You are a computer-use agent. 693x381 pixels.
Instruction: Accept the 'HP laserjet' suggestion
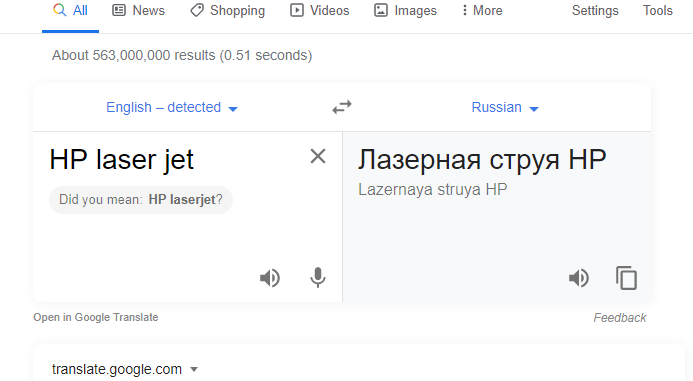coord(182,200)
